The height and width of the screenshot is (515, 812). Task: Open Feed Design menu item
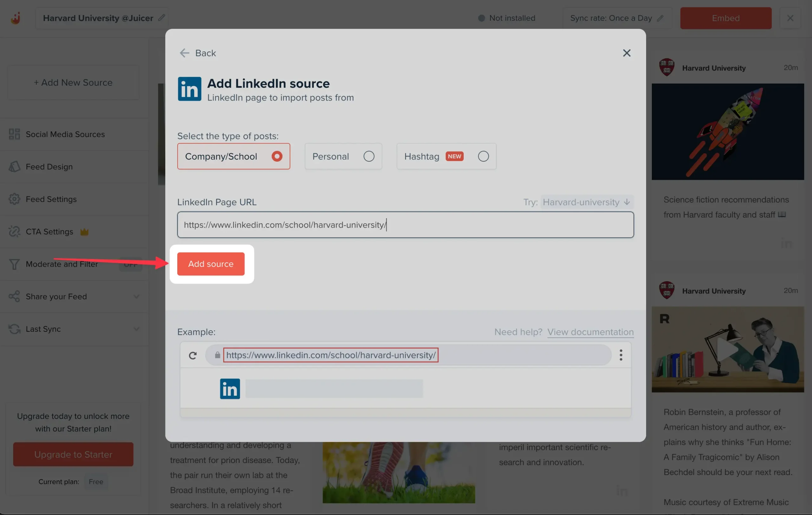point(74,166)
